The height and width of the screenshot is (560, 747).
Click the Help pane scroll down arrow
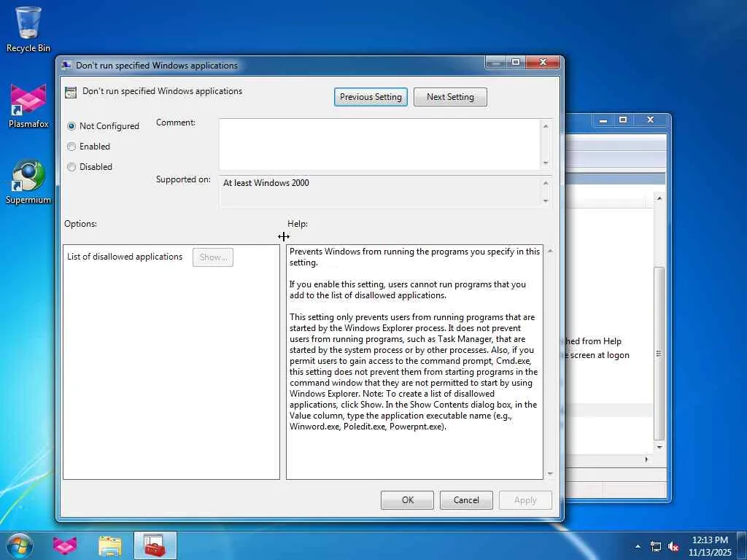[550, 473]
